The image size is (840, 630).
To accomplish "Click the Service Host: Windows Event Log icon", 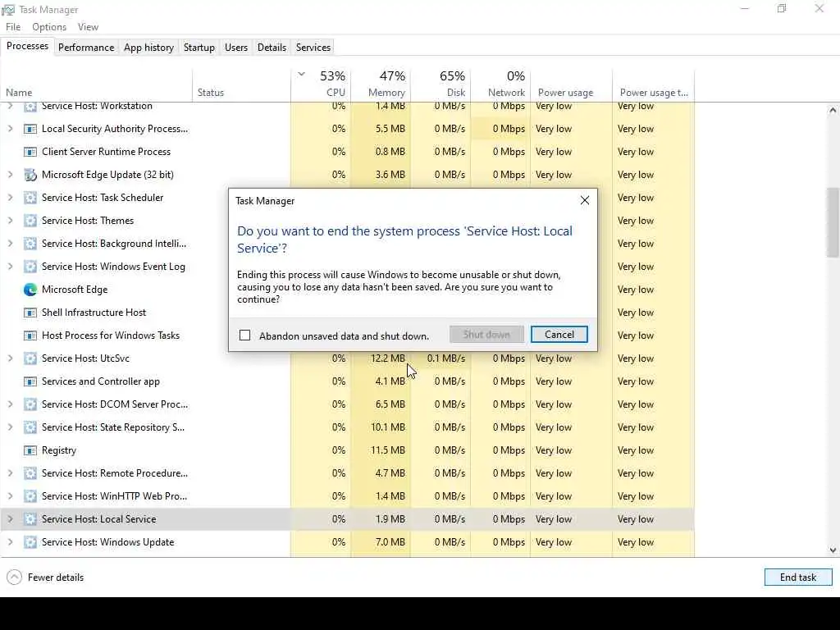I will tap(30, 267).
